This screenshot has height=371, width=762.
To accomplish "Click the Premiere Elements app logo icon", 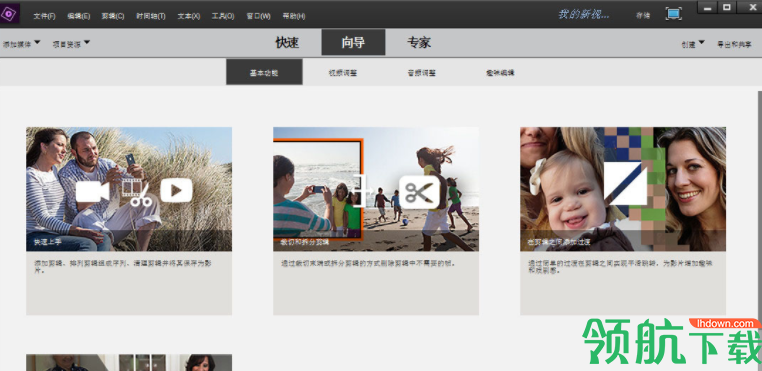I will tap(9, 14).
